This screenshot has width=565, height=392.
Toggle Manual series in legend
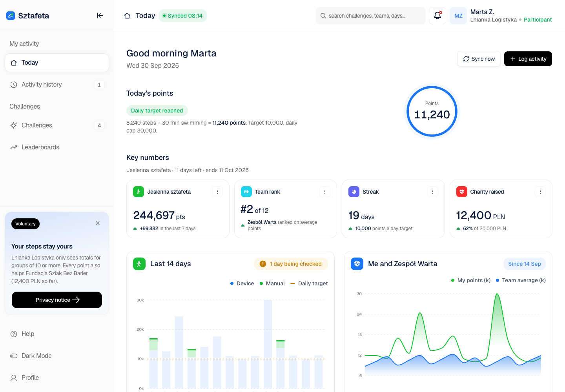(272, 283)
